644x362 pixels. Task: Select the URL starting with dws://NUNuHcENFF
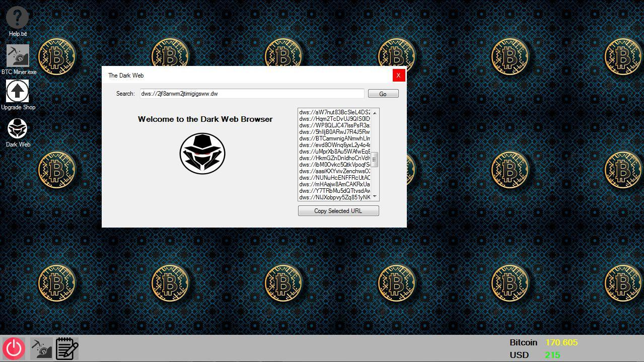click(335, 178)
